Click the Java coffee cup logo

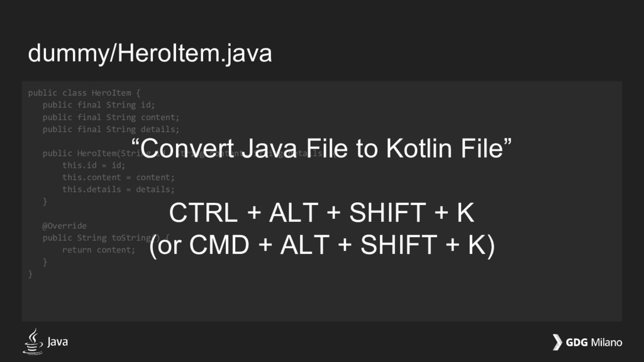point(33,341)
